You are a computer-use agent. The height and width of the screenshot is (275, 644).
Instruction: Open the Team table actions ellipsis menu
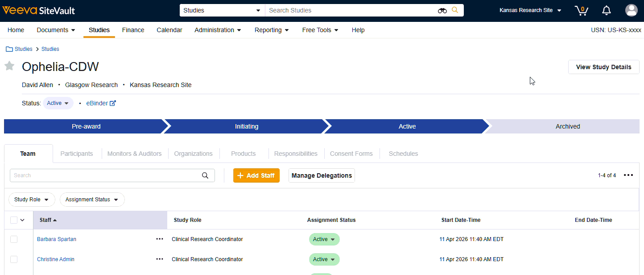pyautogui.click(x=628, y=175)
